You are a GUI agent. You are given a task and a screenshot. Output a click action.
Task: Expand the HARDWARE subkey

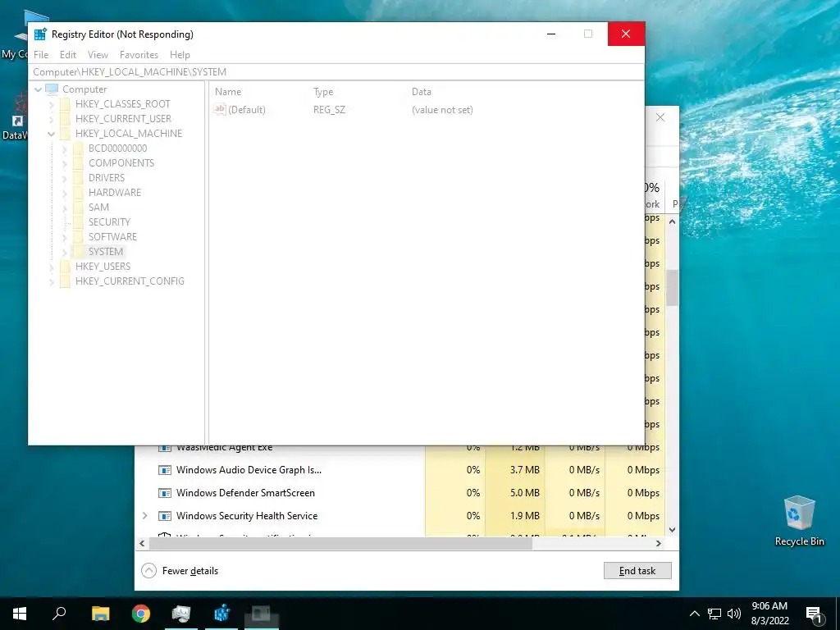click(x=64, y=193)
